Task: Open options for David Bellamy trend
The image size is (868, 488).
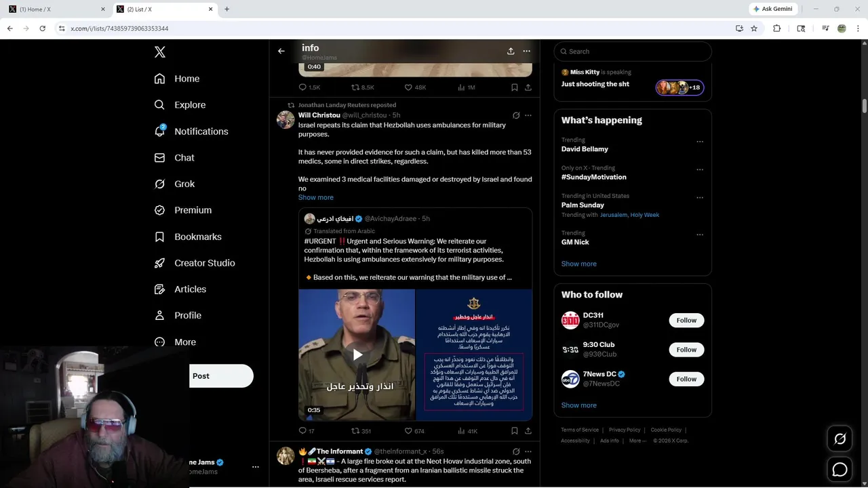Action: point(700,142)
